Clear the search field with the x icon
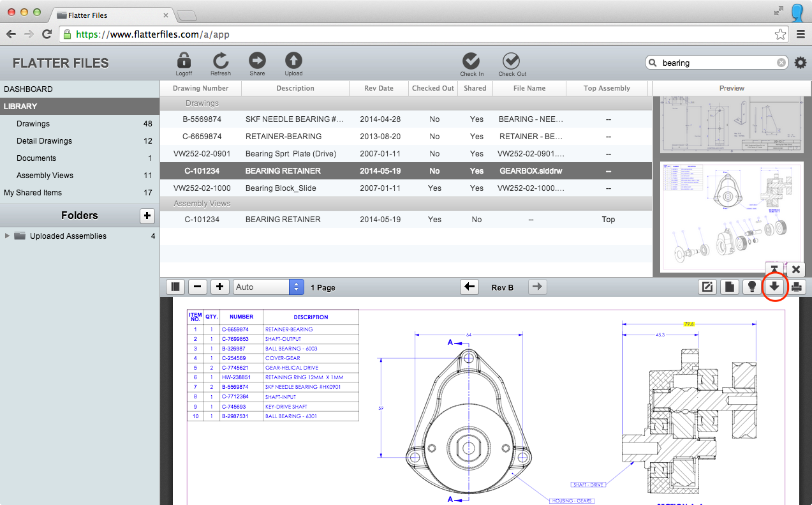The width and height of the screenshot is (812, 505). 781,63
